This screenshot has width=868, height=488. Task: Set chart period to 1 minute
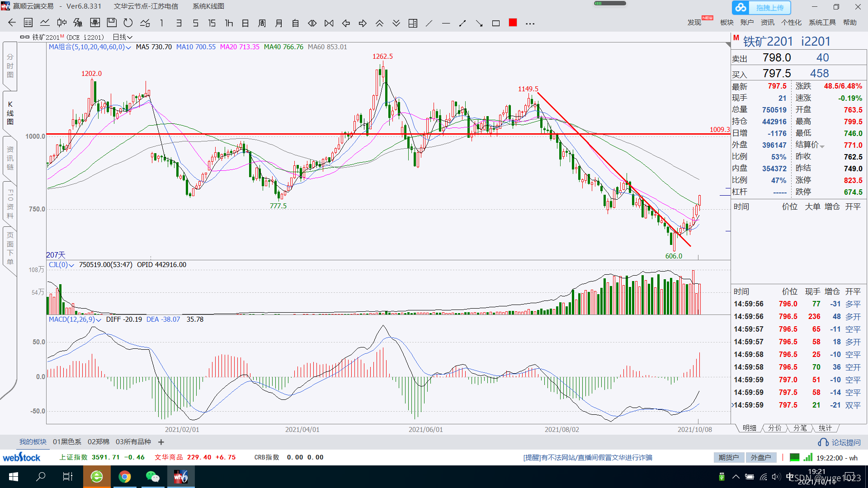[x=162, y=23]
